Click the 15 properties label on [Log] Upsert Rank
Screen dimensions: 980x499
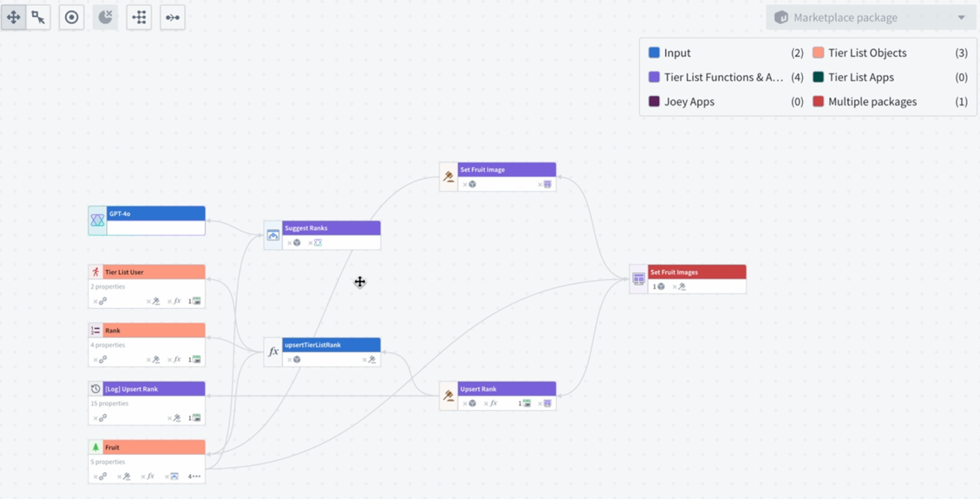(x=109, y=403)
